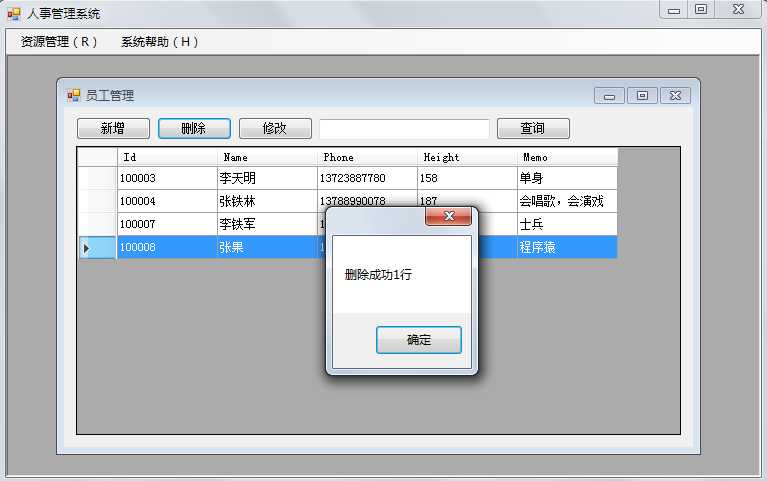This screenshot has width=767, height=481.
Task: Click the 删除 button
Action: [x=194, y=128]
